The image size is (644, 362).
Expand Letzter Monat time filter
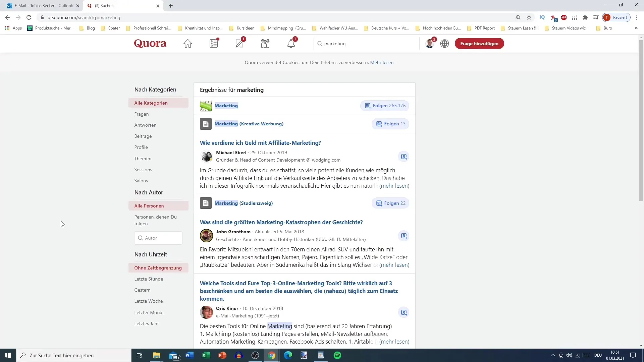pos(150,312)
